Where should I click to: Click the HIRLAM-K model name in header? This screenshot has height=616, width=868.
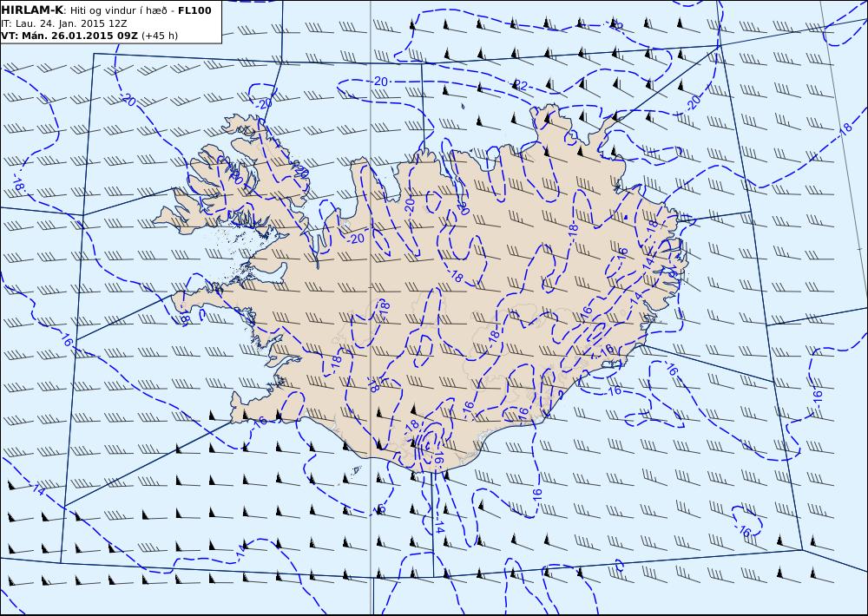[x=33, y=10]
